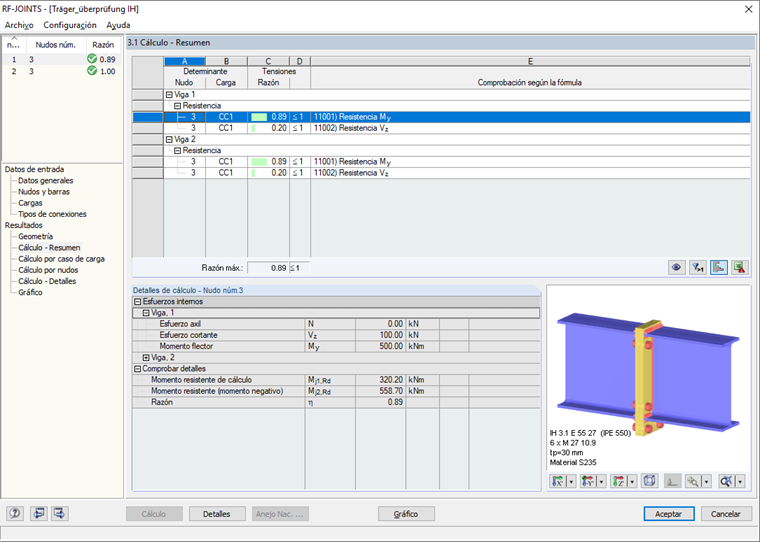Image resolution: width=760 pixels, height=542 pixels.
Task: Click the eye view-mode icon
Action: [677, 267]
